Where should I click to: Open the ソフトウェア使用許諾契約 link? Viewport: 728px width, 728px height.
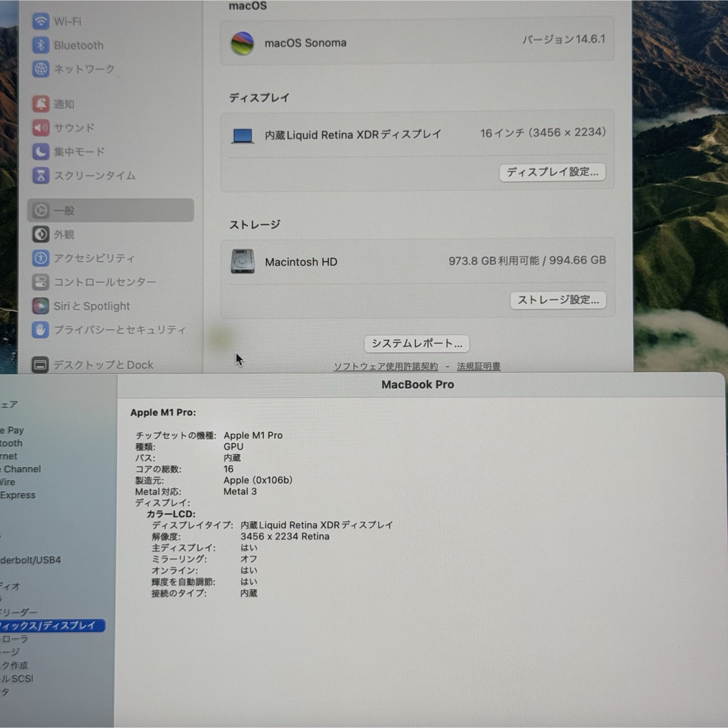click(x=386, y=366)
